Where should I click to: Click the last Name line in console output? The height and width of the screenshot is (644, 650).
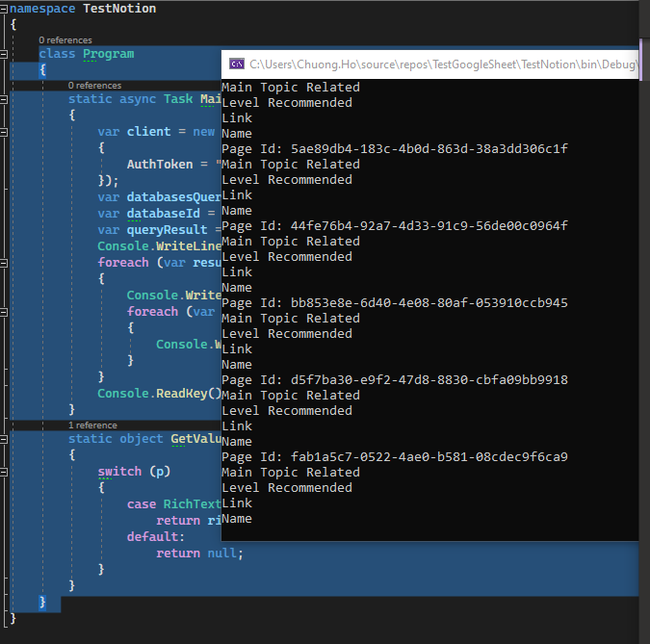237,519
